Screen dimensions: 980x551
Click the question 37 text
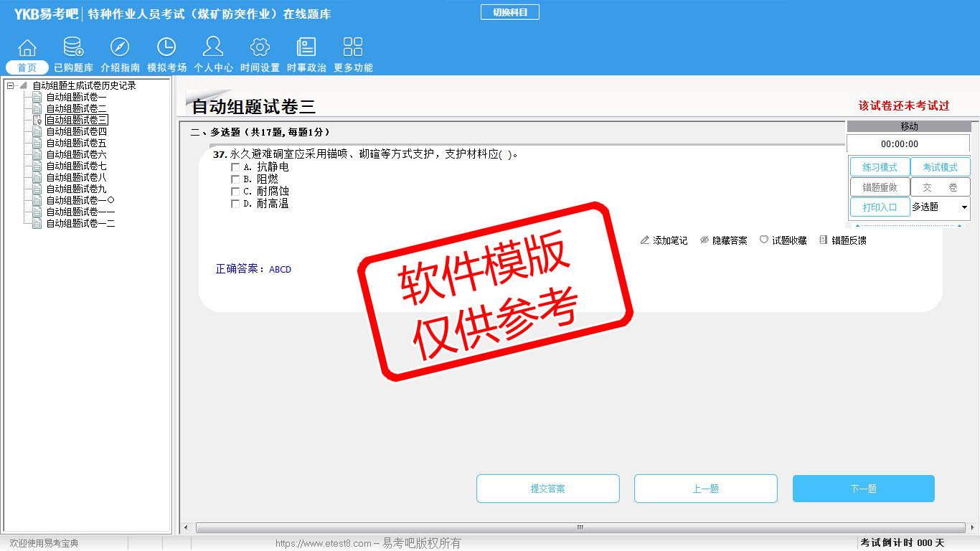tap(366, 154)
